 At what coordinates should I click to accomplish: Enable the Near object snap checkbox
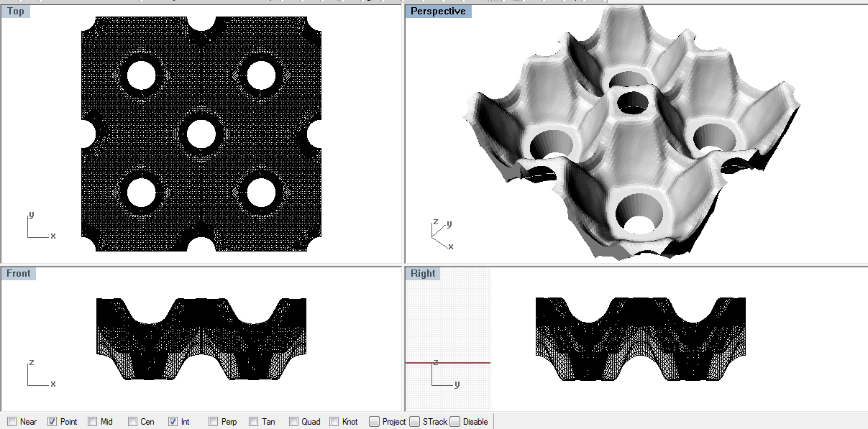pyautogui.click(x=12, y=422)
